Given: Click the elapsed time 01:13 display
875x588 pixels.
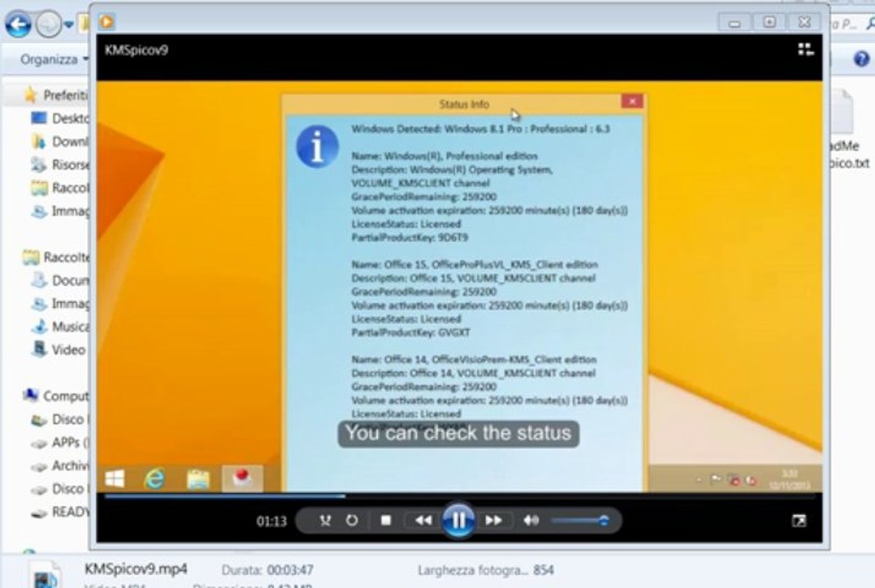Looking at the screenshot, I should point(271,521).
